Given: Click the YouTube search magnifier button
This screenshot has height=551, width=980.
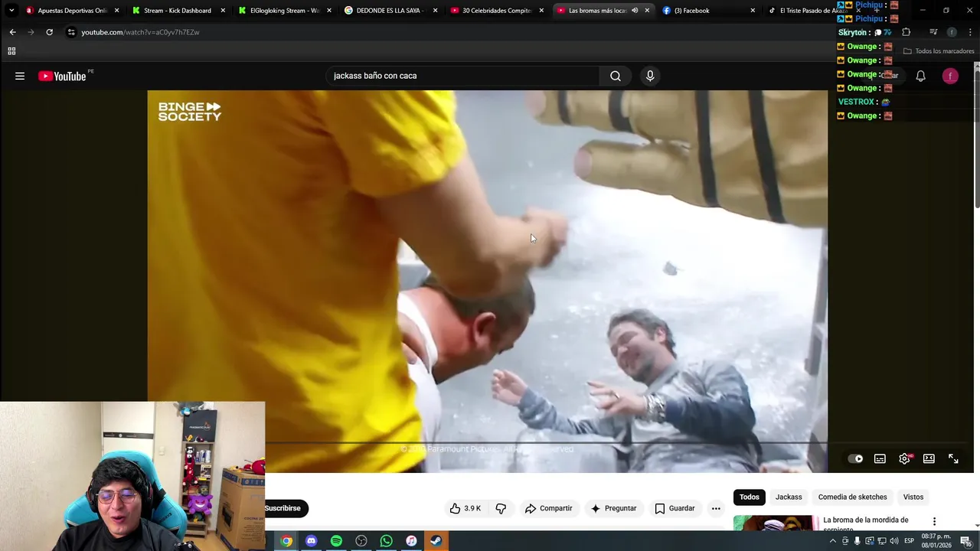Looking at the screenshot, I should pos(616,76).
